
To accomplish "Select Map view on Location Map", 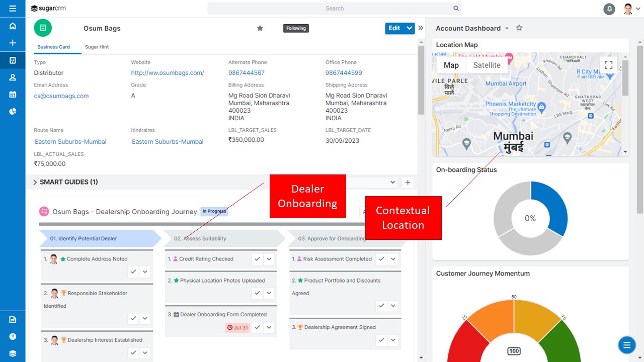I will click(451, 65).
